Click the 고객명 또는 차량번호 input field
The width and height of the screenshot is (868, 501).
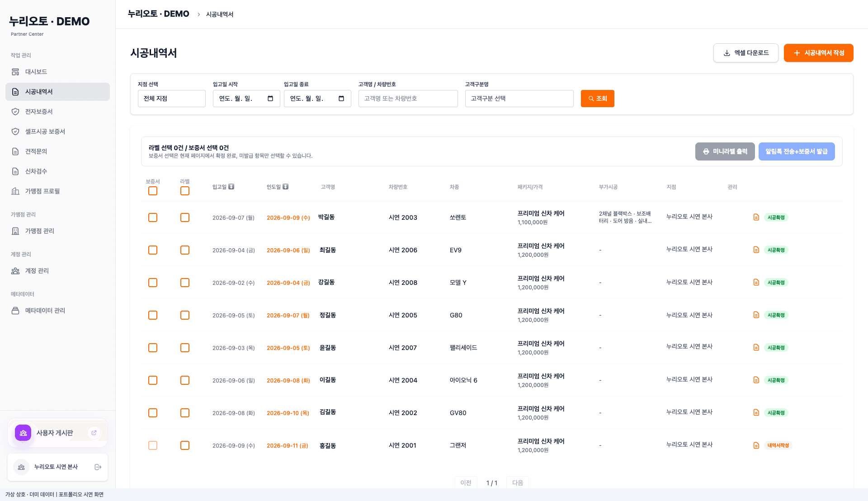[x=408, y=99]
